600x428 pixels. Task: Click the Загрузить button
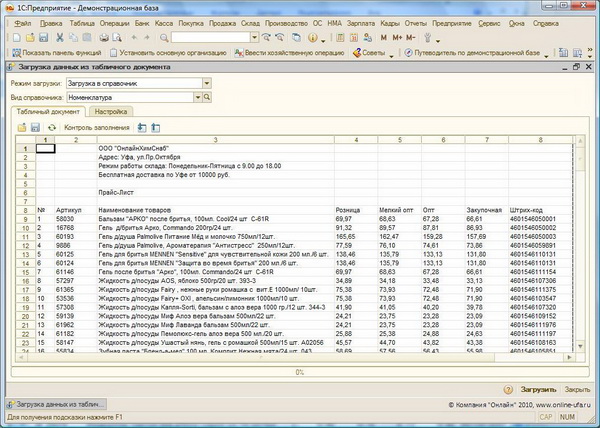(x=538, y=390)
